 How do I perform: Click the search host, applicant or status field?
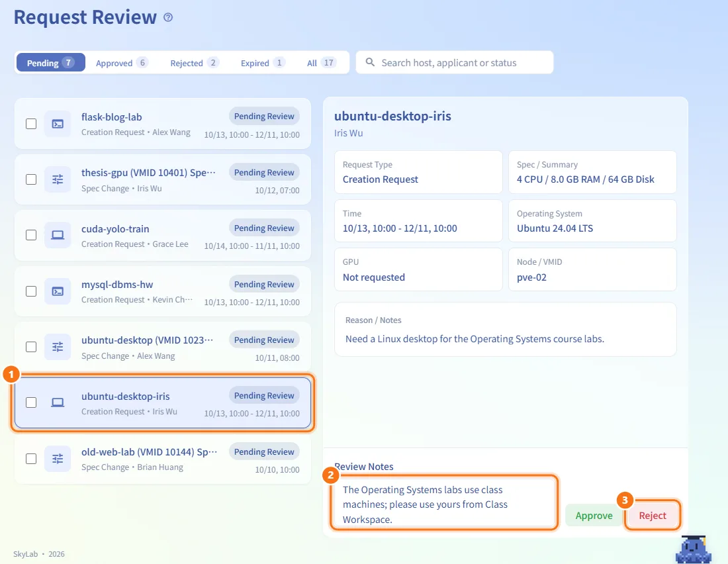point(455,63)
